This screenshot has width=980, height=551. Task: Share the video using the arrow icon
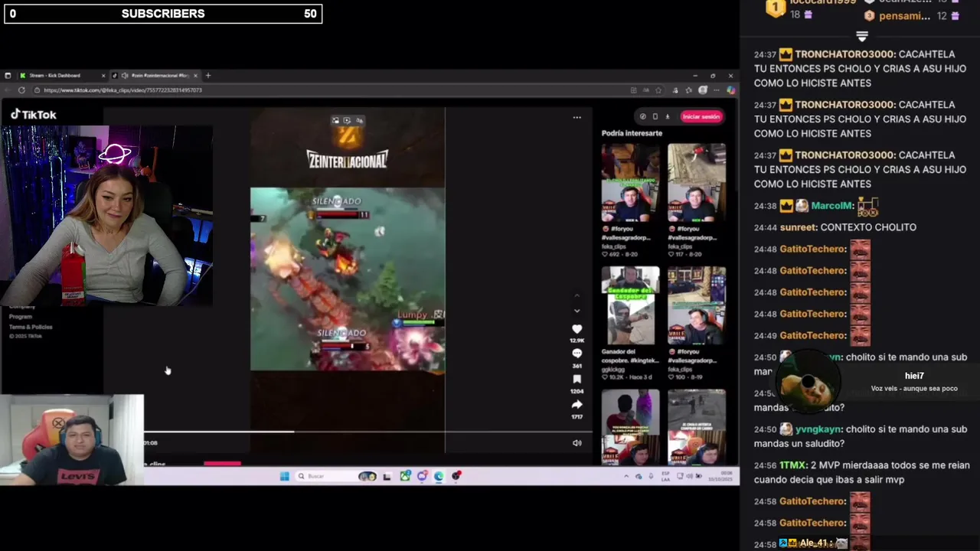[577, 404]
